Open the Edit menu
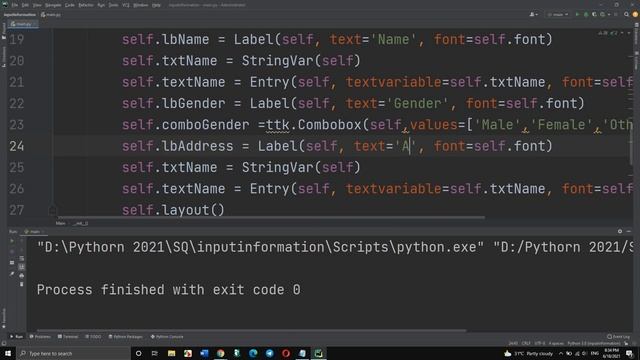 pyautogui.click(x=25, y=5)
